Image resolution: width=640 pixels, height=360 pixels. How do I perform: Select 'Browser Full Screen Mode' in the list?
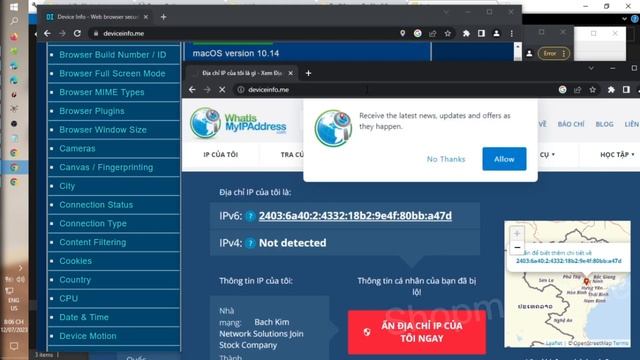[114, 73]
